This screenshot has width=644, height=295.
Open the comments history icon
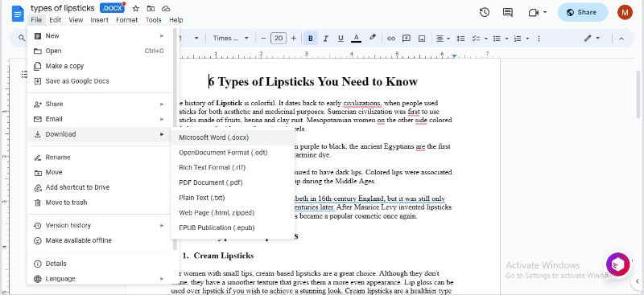tap(508, 12)
